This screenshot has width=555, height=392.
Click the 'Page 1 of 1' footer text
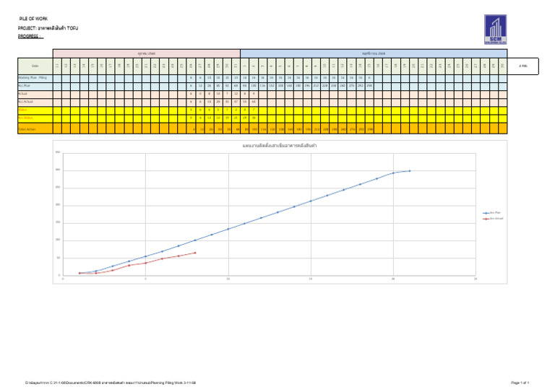[x=520, y=383]
